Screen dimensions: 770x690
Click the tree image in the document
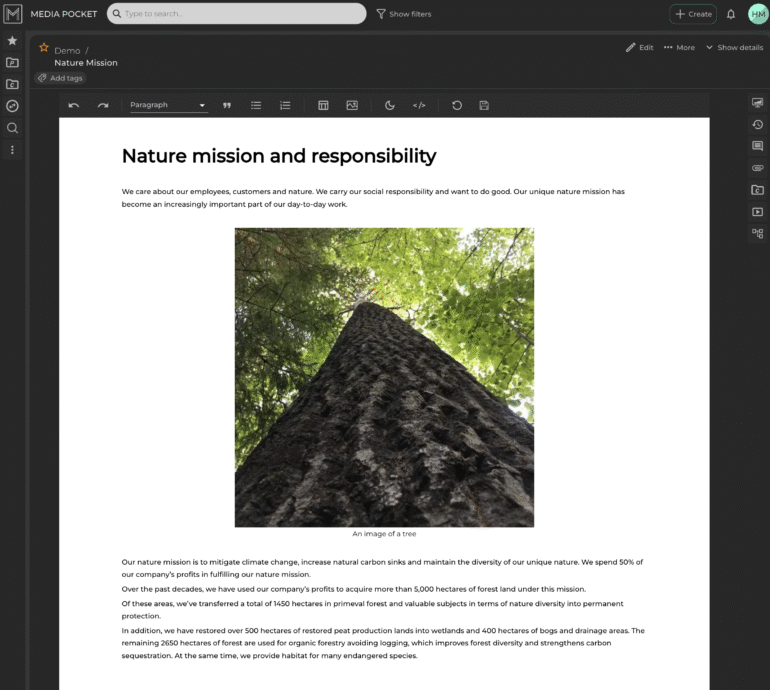click(x=384, y=377)
